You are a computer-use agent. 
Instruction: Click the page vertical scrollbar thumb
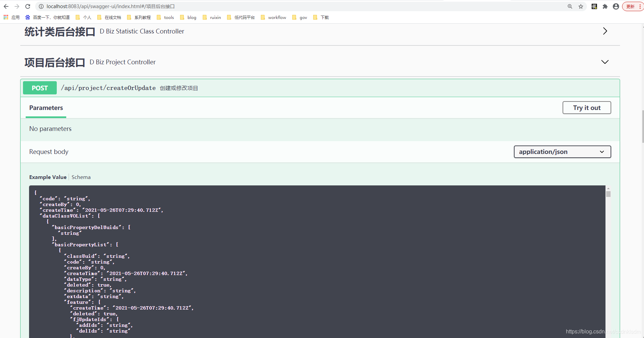click(x=643, y=127)
